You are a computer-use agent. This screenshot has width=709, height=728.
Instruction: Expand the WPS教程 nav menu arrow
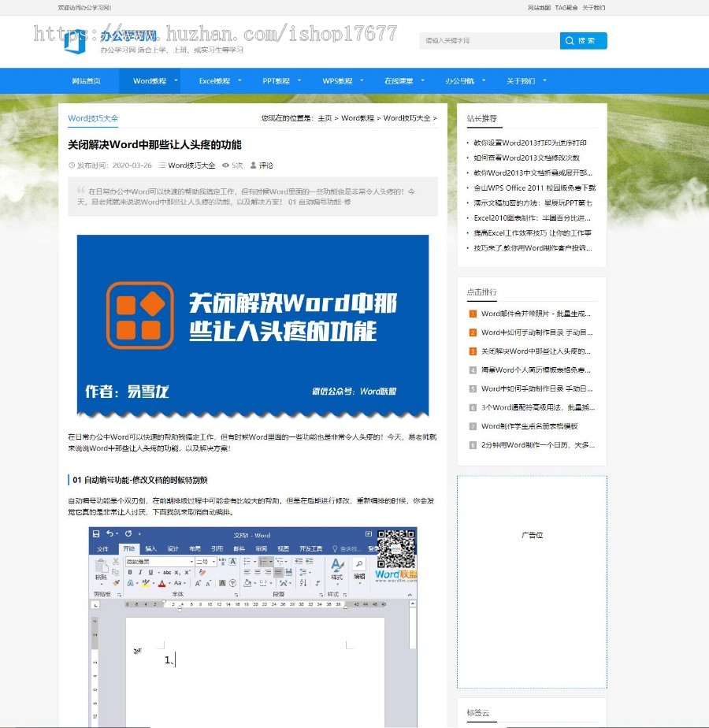click(x=362, y=80)
